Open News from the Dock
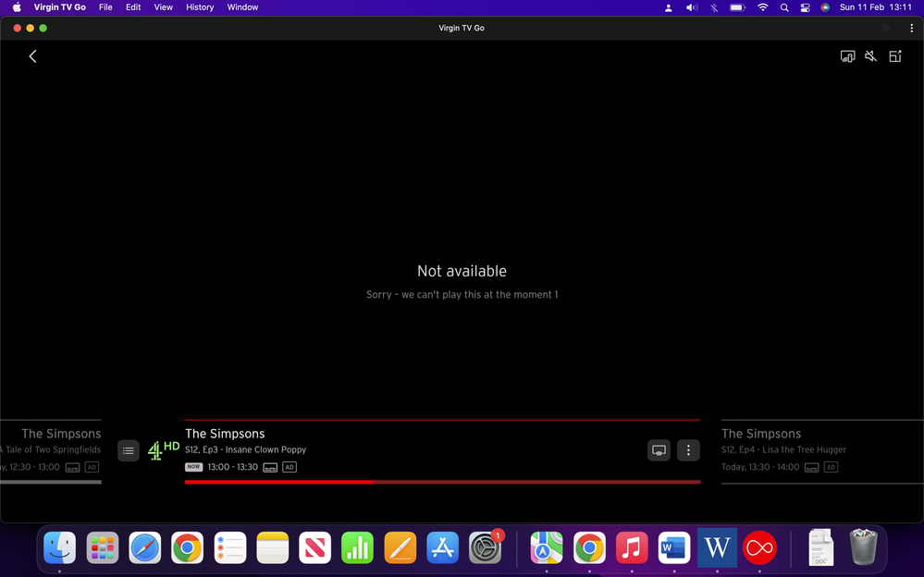 click(x=314, y=547)
